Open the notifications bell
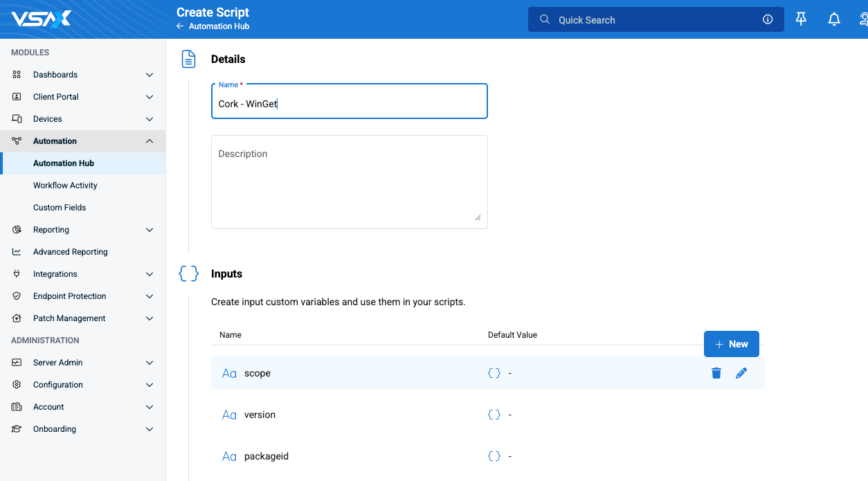 [x=834, y=19]
